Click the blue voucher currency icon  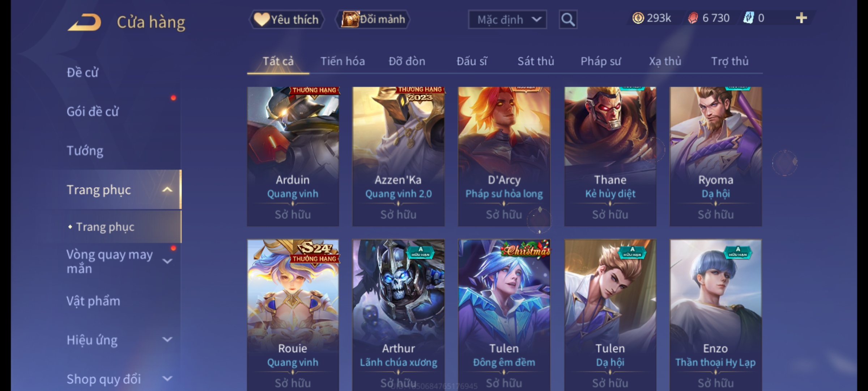pyautogui.click(x=748, y=18)
